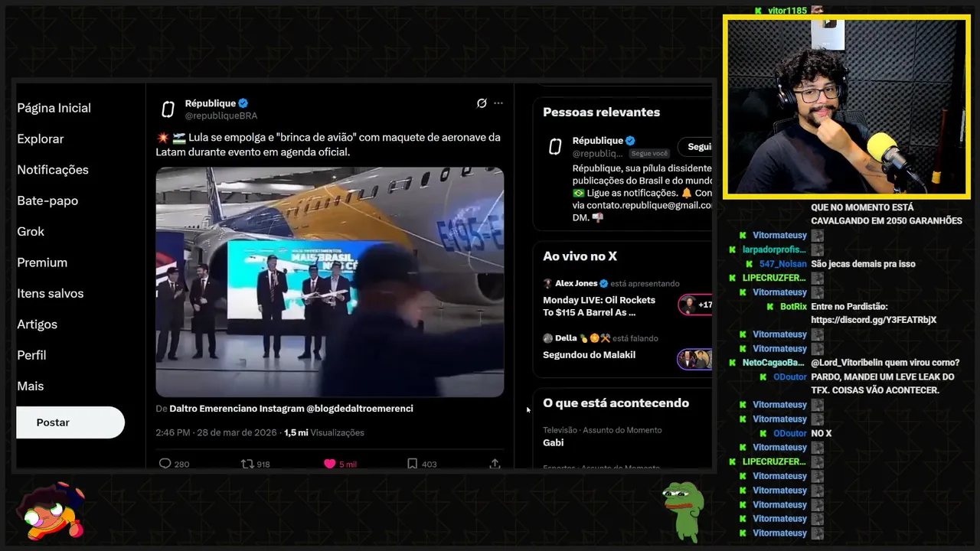Viewport: 980px width, 551px height.
Task: Click vitor1185 username at chat top
Action: pyautogui.click(x=787, y=11)
